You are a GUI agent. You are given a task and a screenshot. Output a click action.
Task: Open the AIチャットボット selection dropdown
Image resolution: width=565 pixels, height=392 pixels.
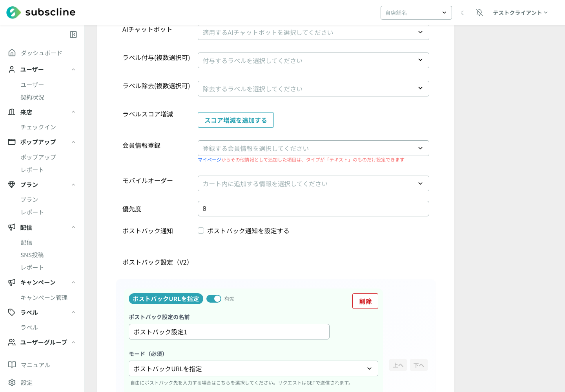click(313, 32)
